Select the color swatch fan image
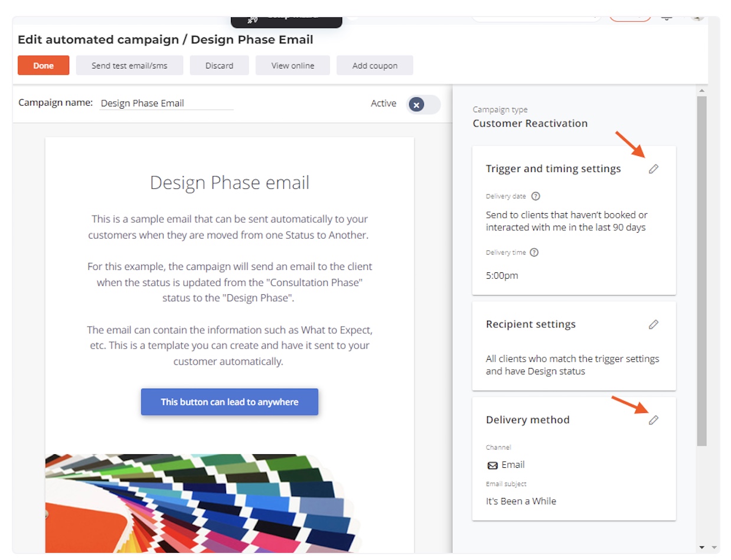Viewport: 731px width, 560px height. click(204, 503)
